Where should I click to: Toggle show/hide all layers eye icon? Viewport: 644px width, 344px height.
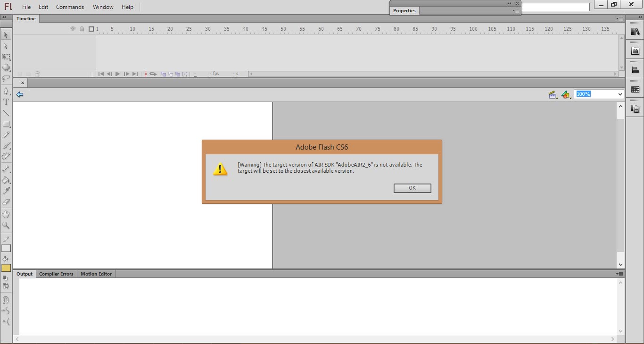(x=73, y=29)
